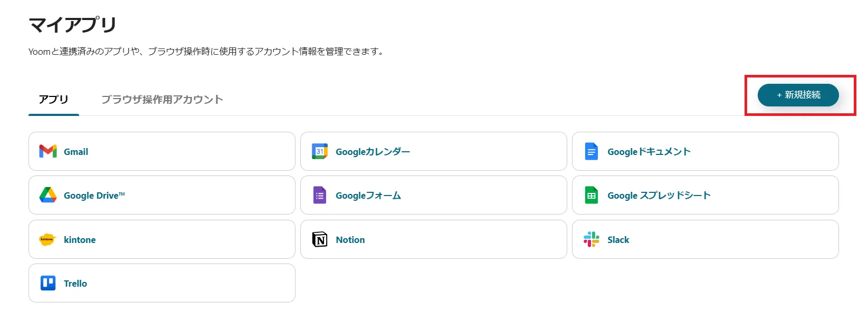Click the Google Sheets green icon
The width and height of the screenshot is (868, 332).
592,196
